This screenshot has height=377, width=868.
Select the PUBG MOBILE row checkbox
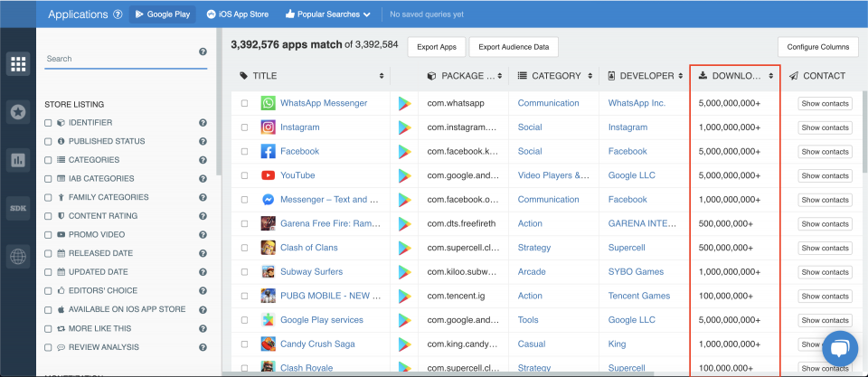(x=245, y=296)
